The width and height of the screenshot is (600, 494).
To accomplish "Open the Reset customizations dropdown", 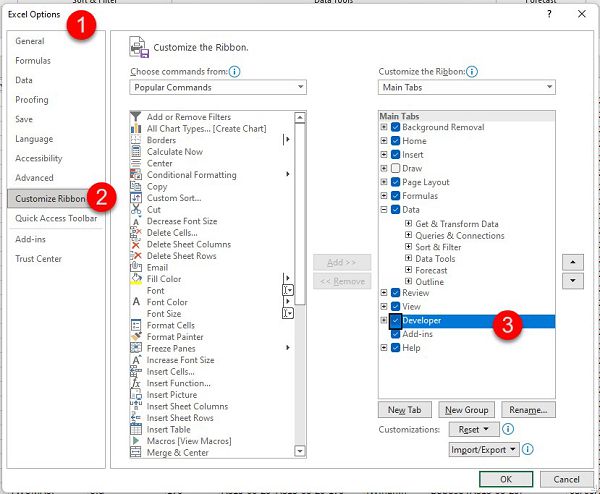I will (474, 429).
